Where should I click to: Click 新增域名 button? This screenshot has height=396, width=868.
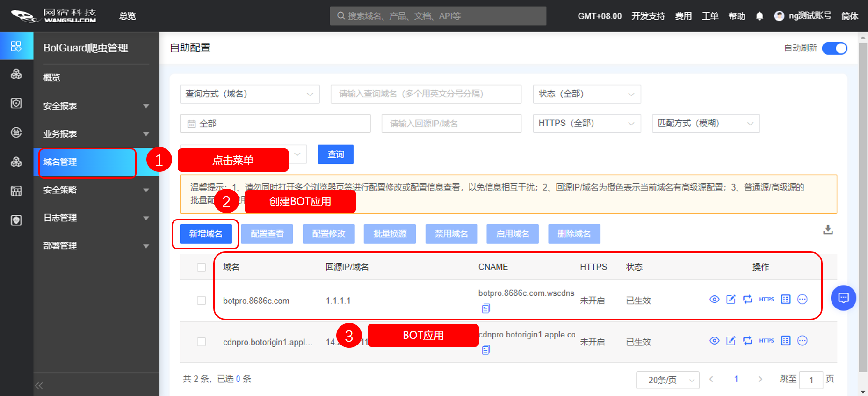(206, 234)
